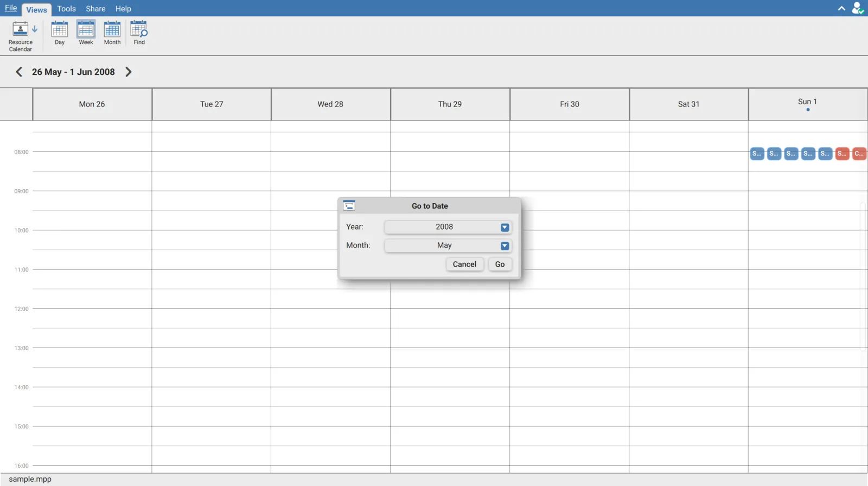Go to the next week
Viewport: 868px width, 486px height.
129,72
